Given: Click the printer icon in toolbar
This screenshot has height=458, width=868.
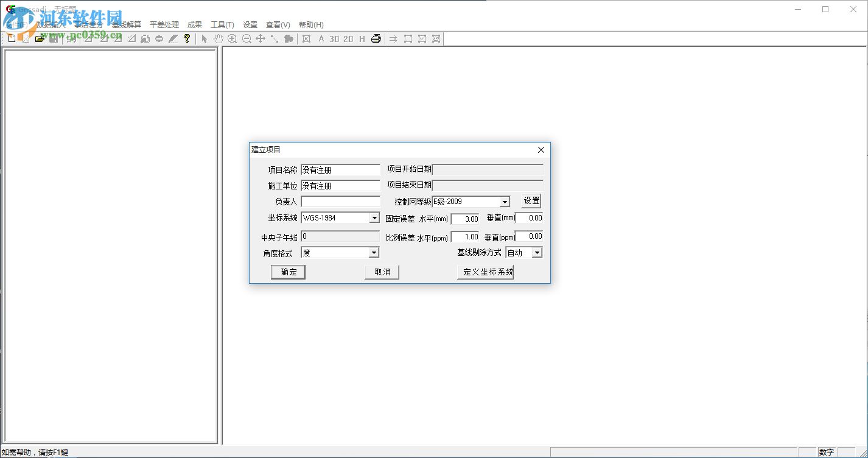Looking at the screenshot, I should pyautogui.click(x=376, y=39).
